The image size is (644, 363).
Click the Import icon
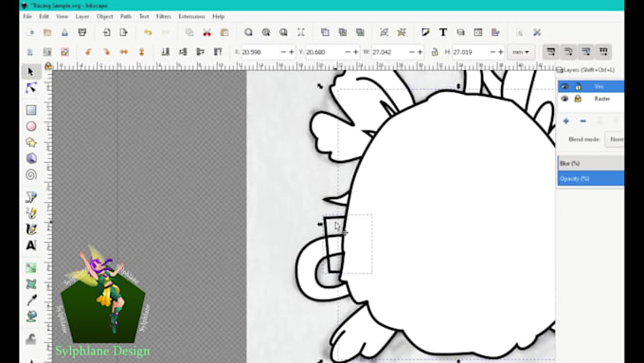[106, 32]
